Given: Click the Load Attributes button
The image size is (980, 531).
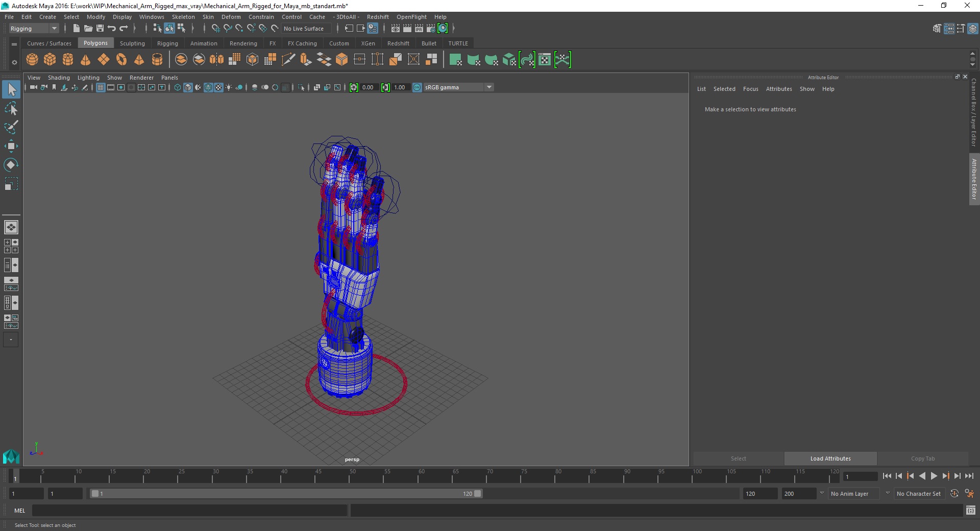Looking at the screenshot, I should point(830,458).
